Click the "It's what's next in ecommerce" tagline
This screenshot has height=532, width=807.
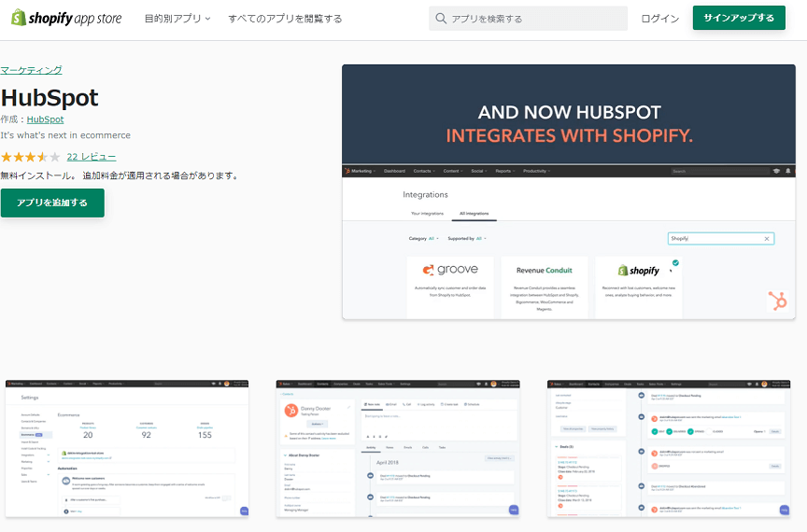pos(65,135)
